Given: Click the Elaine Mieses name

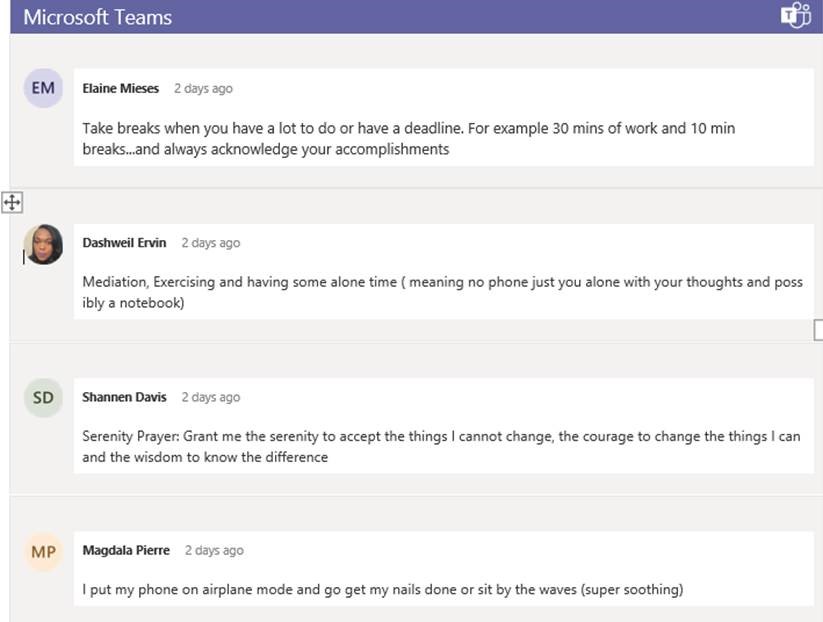Looking at the screenshot, I should [x=120, y=88].
